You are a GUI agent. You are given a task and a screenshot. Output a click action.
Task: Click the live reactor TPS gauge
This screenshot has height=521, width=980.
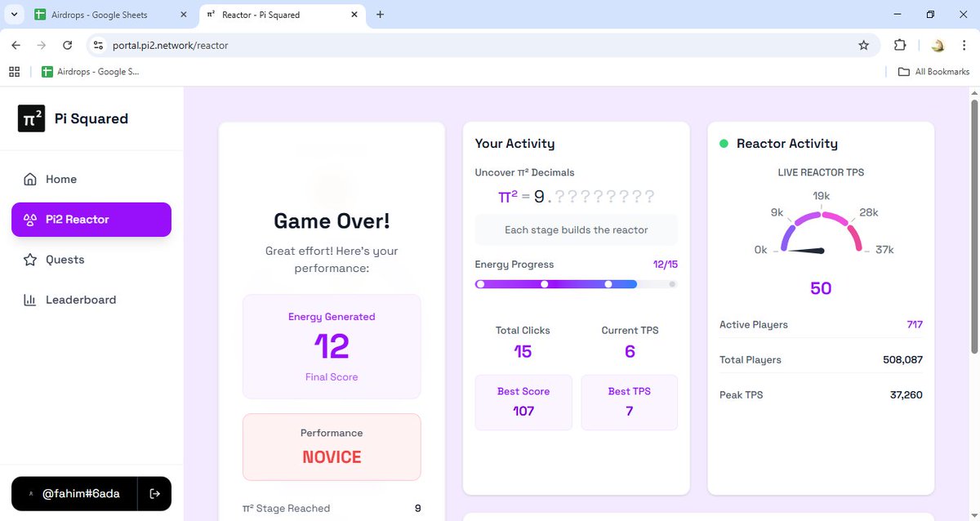[x=821, y=231]
